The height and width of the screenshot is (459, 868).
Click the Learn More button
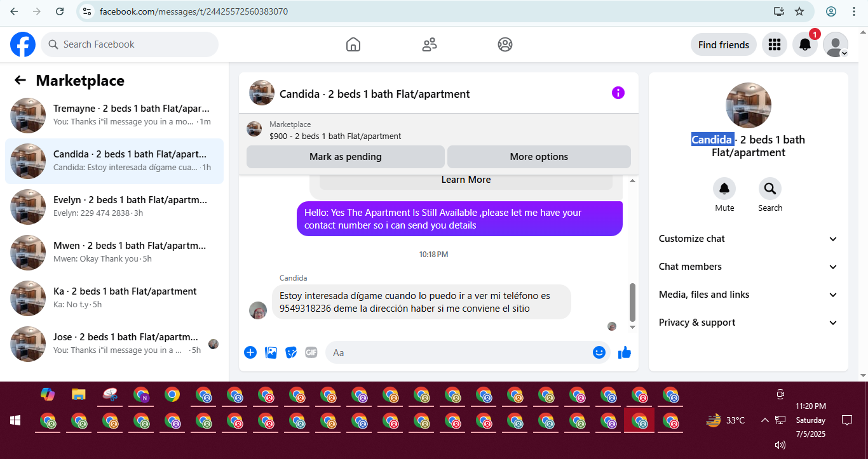[x=466, y=180]
